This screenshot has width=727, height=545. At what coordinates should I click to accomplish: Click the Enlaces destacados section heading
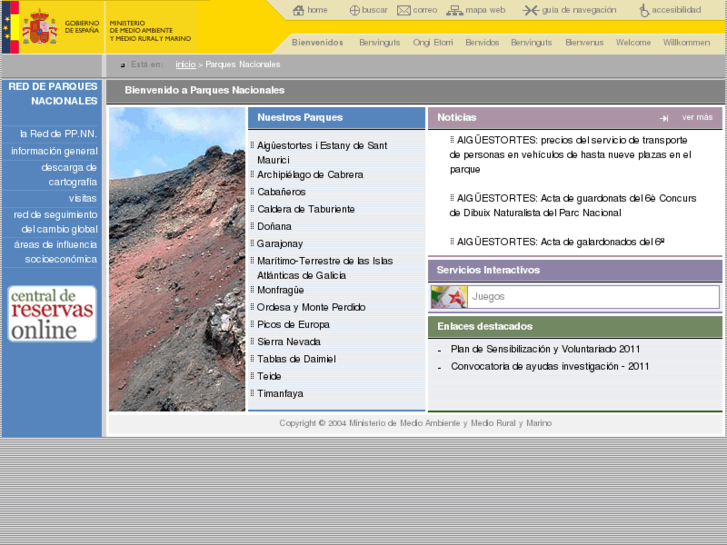(x=485, y=327)
